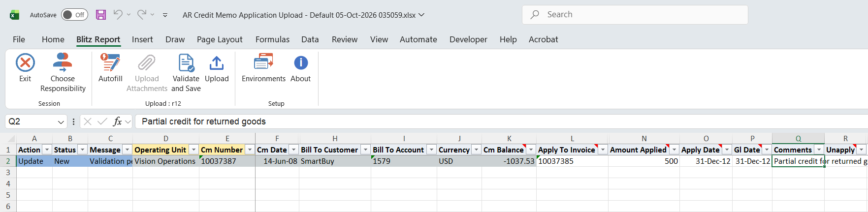Select Apply To Invoice 10037385 cell
The width and height of the screenshot is (868, 212).
coord(572,161)
